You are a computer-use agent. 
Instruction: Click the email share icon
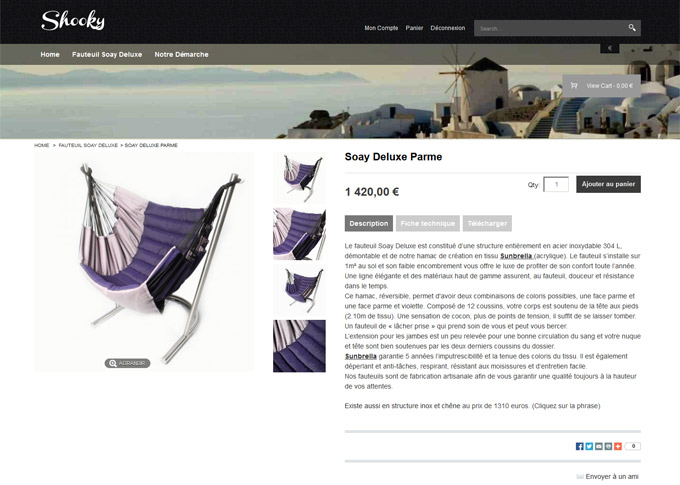click(x=598, y=446)
